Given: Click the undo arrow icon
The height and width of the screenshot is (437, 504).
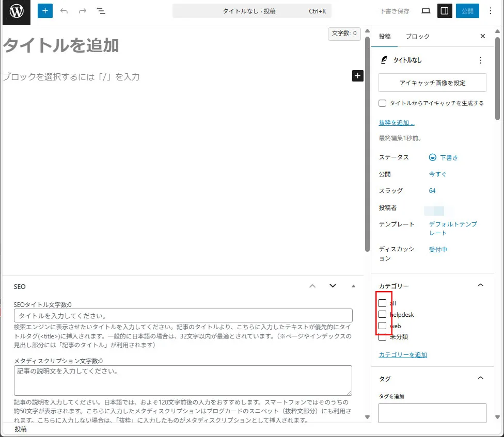Looking at the screenshot, I should pyautogui.click(x=64, y=11).
